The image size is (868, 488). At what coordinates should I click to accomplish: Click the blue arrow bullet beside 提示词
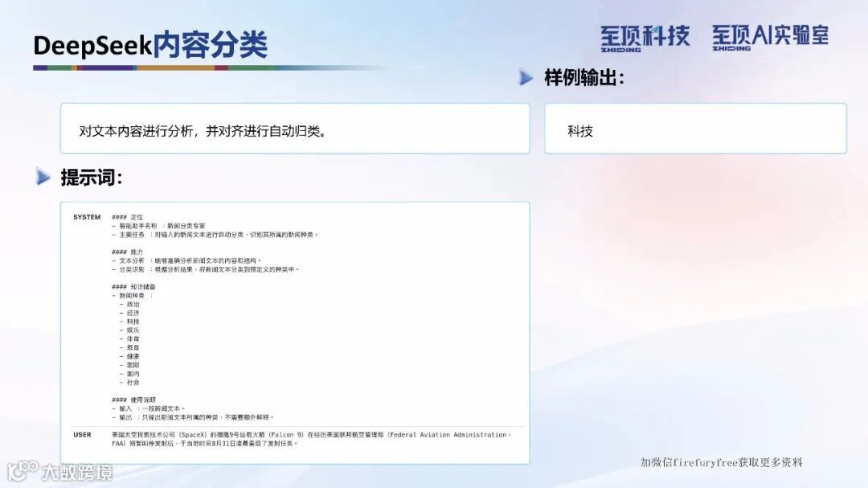tap(43, 177)
